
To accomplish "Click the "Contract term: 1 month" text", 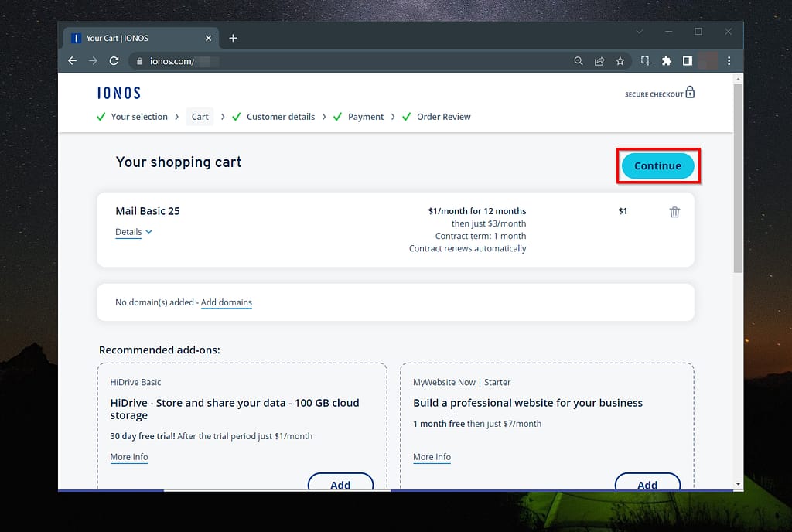I will pos(480,236).
